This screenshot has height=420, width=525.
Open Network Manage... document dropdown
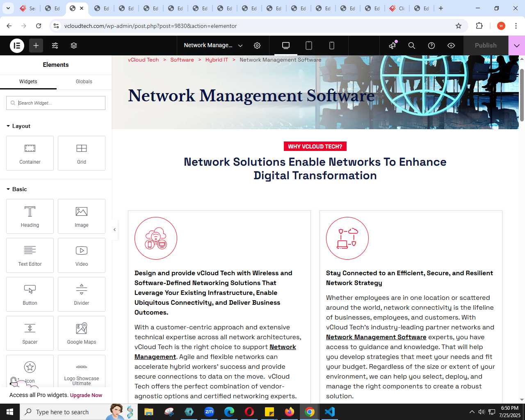click(213, 46)
